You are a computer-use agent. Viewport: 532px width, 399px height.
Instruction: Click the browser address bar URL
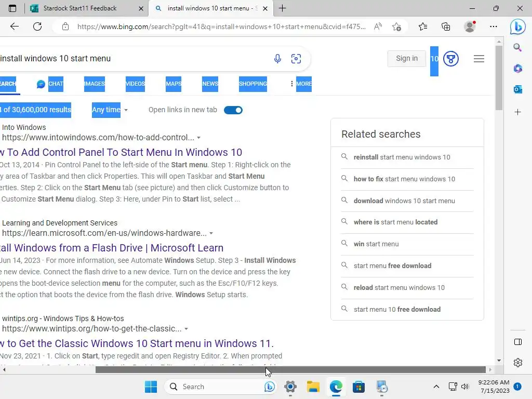pyautogui.click(x=221, y=26)
